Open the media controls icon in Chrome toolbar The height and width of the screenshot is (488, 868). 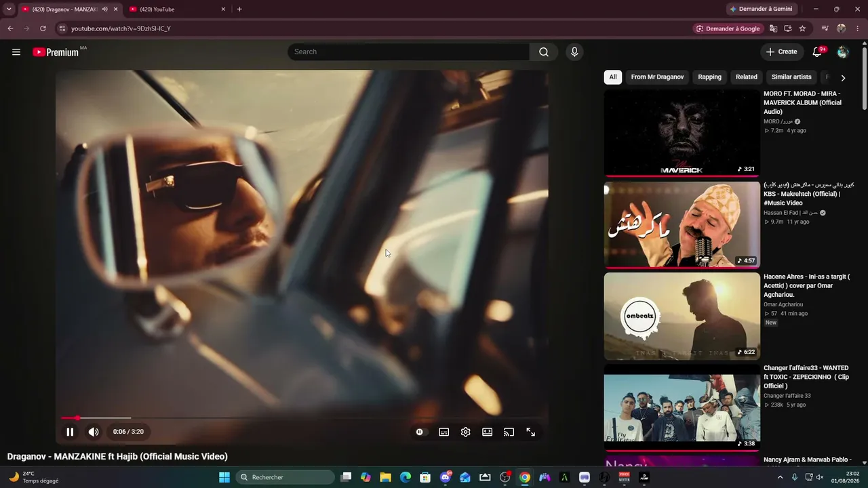[x=825, y=28]
